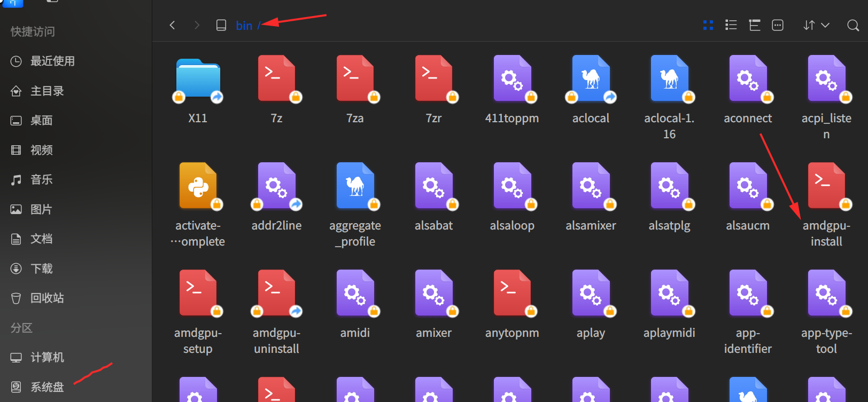Screen dimensions: 868x402
Task: Select the amixer executable
Action: [x=433, y=294]
